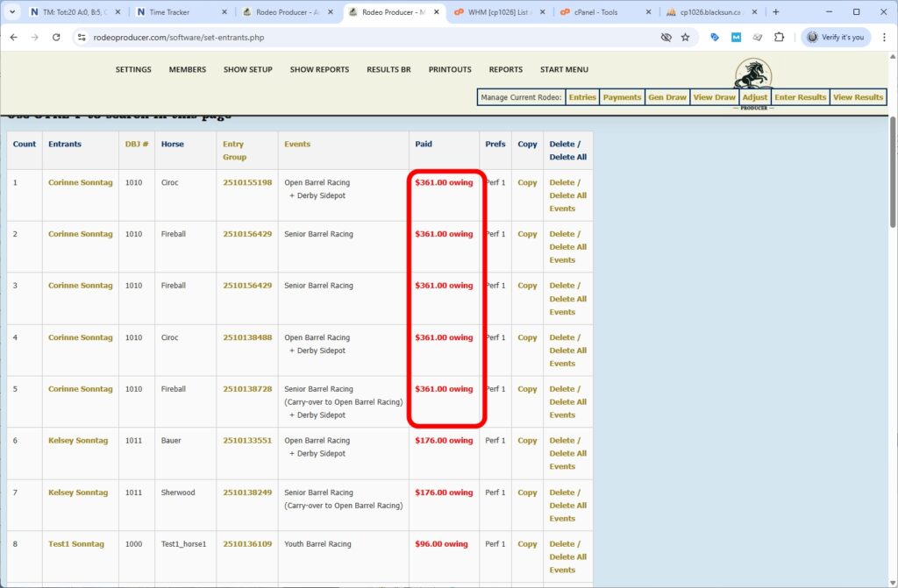
Task: Click the Gen Draw button
Action: coord(667,97)
